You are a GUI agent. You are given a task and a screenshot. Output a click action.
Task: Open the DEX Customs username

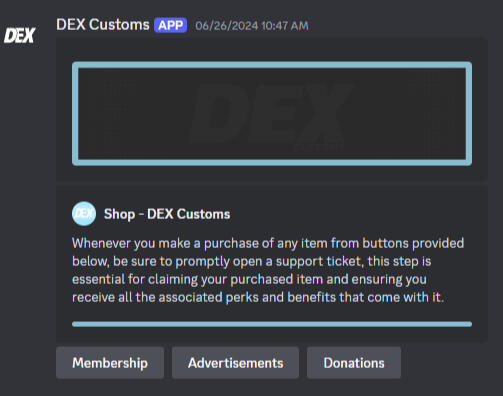pyautogui.click(x=103, y=25)
